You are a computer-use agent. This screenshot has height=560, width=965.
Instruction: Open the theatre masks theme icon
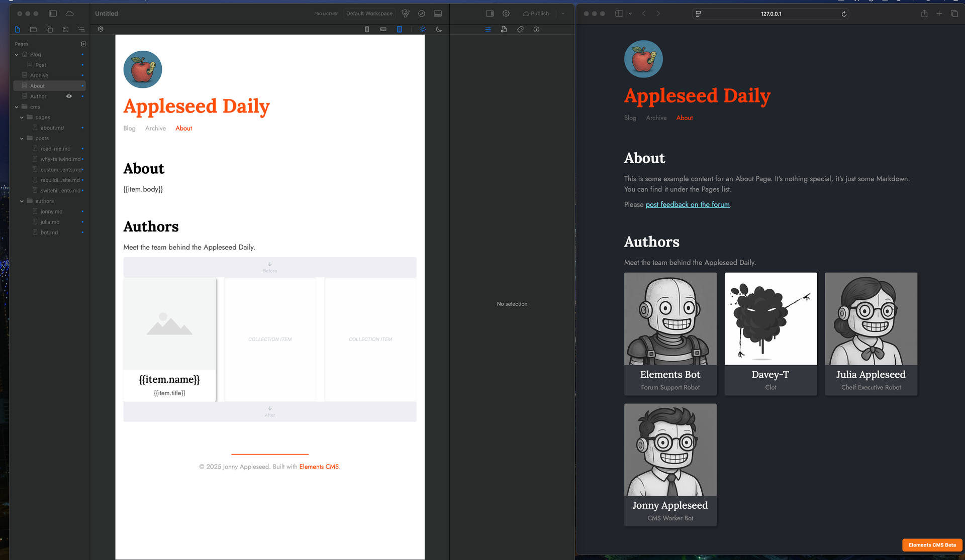(x=406, y=14)
